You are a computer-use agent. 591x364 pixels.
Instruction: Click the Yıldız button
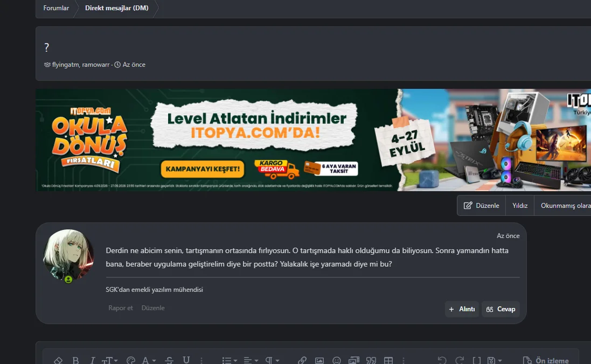[520, 205]
